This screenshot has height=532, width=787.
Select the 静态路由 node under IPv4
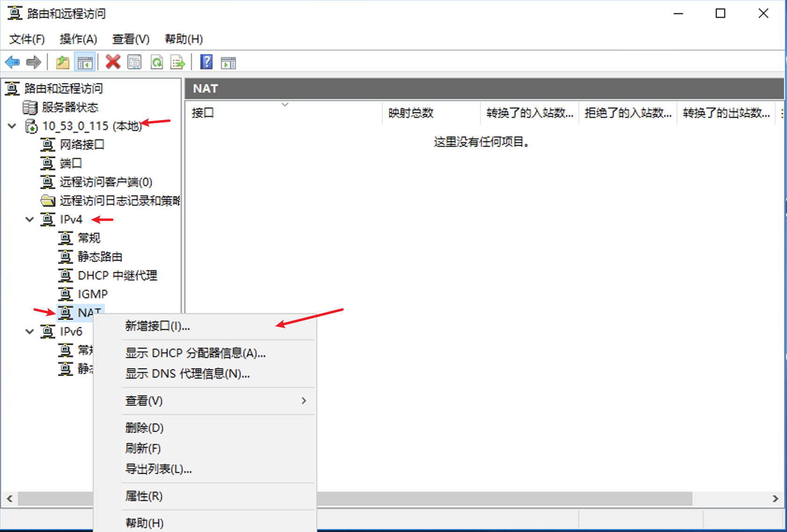coord(100,256)
